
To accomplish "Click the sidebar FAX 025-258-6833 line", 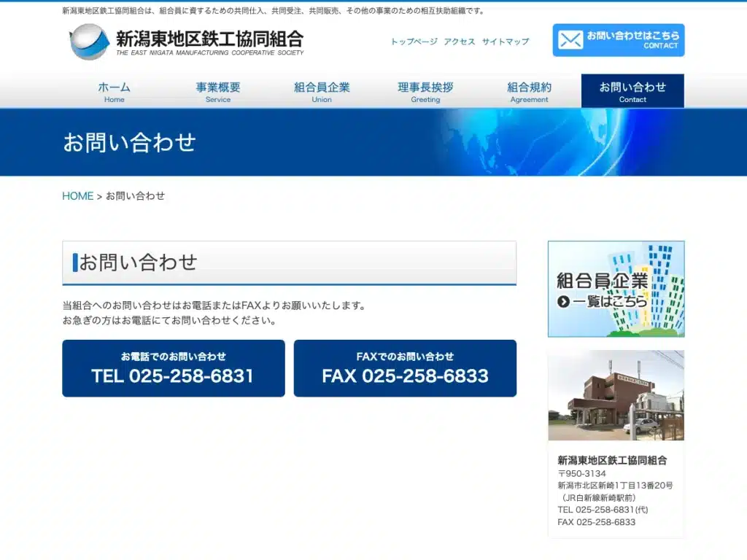I will point(597,522).
